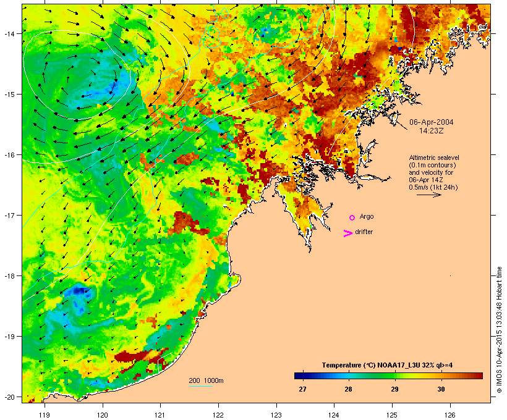Click the 0.5m/s velocity scale arrow

(x=428, y=195)
